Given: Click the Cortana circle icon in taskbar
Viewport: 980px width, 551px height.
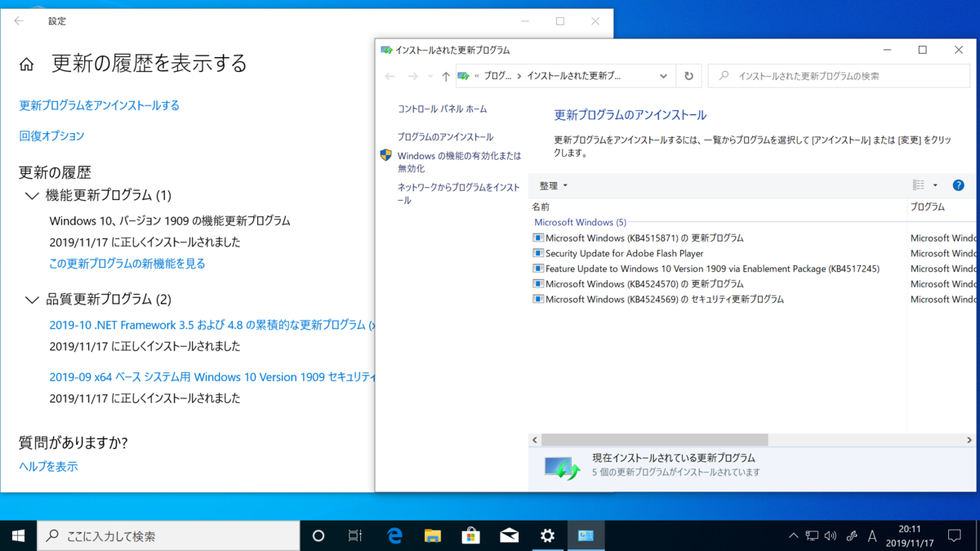Looking at the screenshot, I should [318, 536].
